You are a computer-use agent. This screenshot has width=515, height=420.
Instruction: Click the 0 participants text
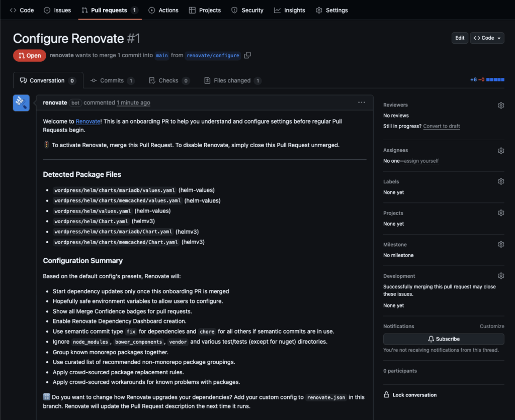coord(400,371)
